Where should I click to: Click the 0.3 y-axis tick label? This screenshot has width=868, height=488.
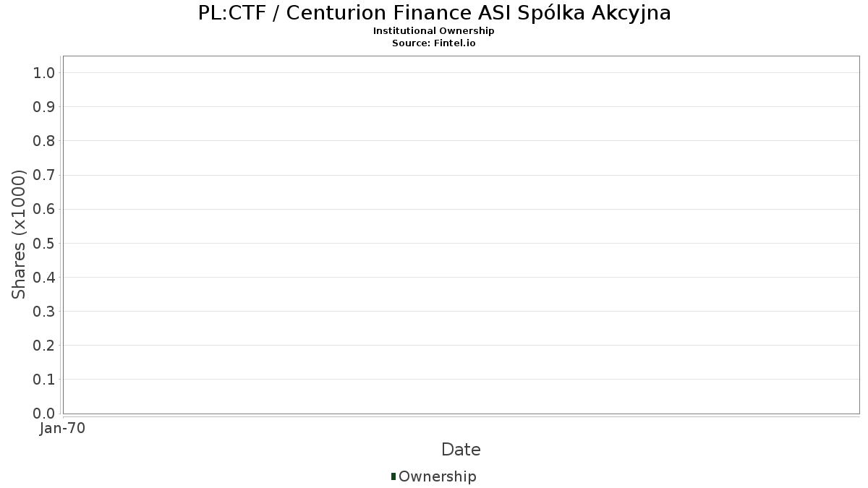44,311
